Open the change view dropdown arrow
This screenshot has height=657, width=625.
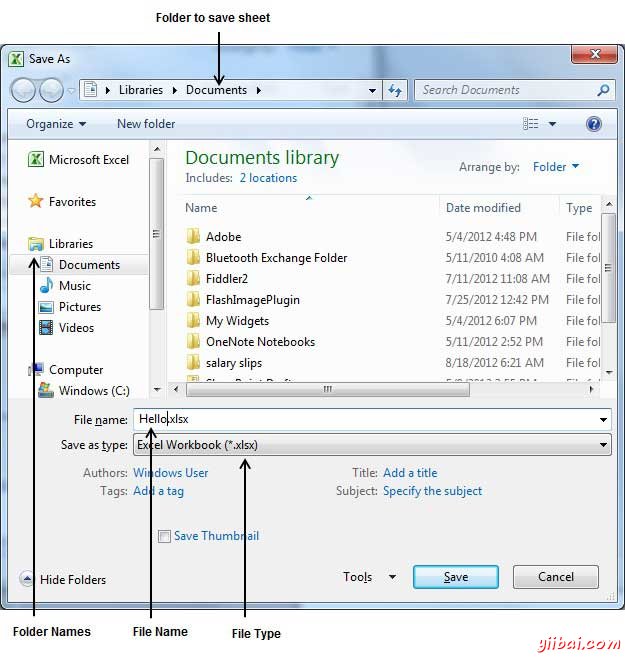[552, 124]
